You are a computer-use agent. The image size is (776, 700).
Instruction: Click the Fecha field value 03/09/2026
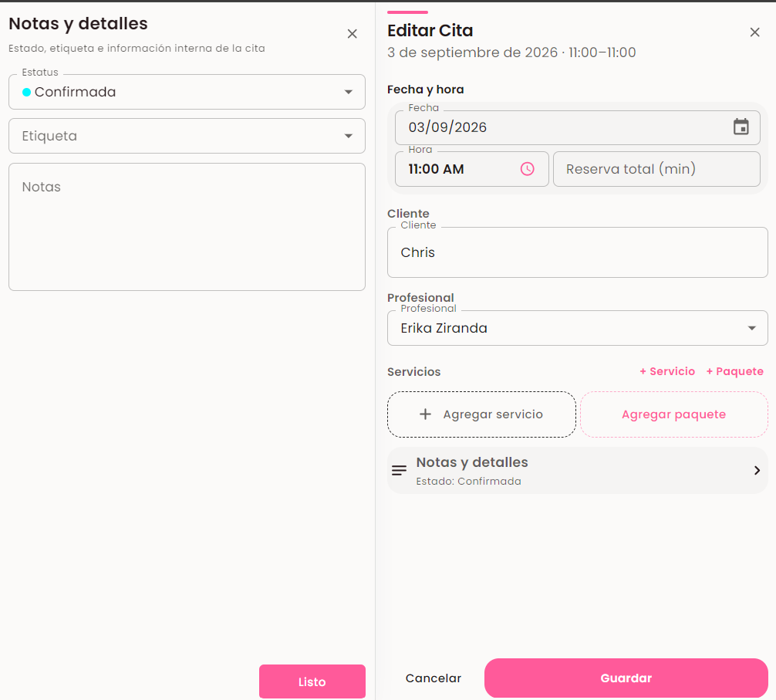447,127
